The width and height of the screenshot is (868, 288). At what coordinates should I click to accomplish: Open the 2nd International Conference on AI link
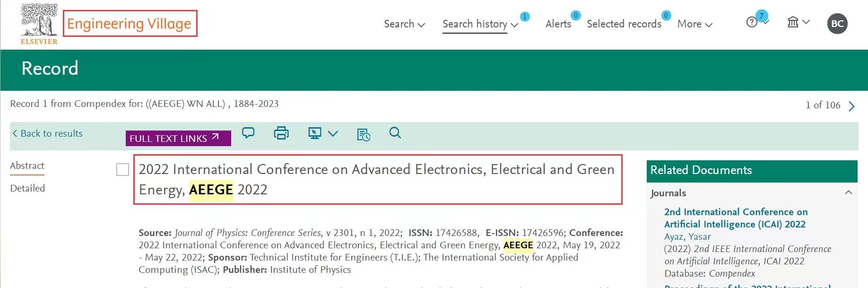(736, 218)
